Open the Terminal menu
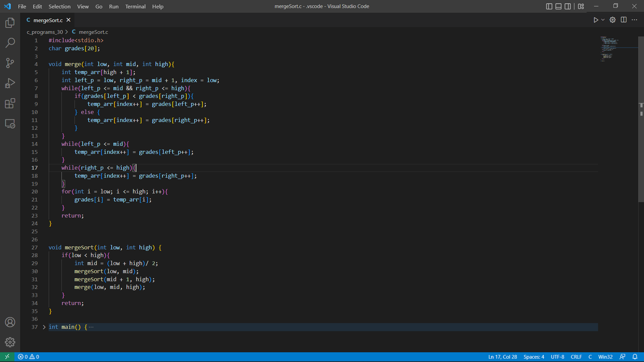Image resolution: width=644 pixels, height=362 pixels. (135, 6)
